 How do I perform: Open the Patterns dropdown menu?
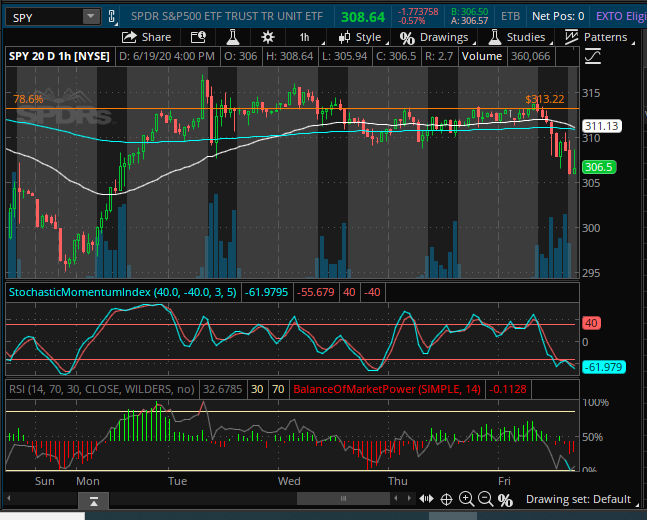tap(599, 37)
